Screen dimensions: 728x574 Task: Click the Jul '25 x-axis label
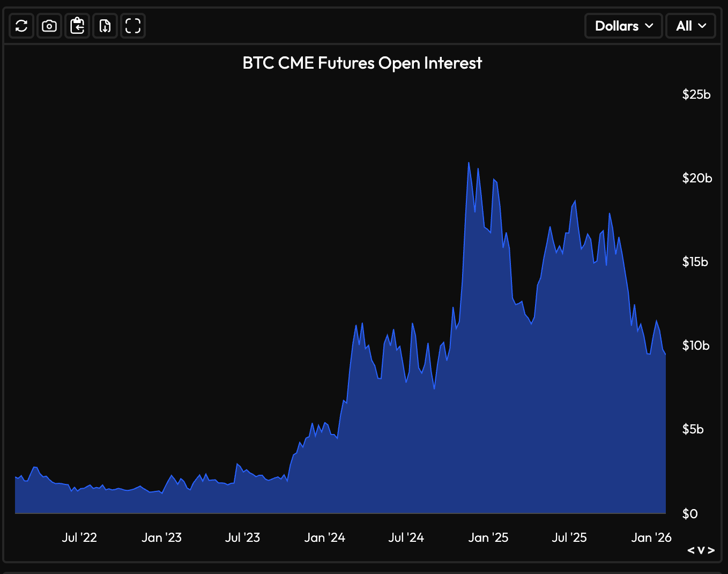click(569, 538)
